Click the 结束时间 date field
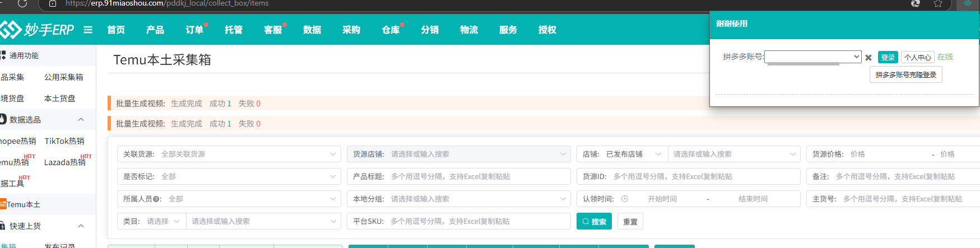The image size is (980, 248). [x=753, y=199]
